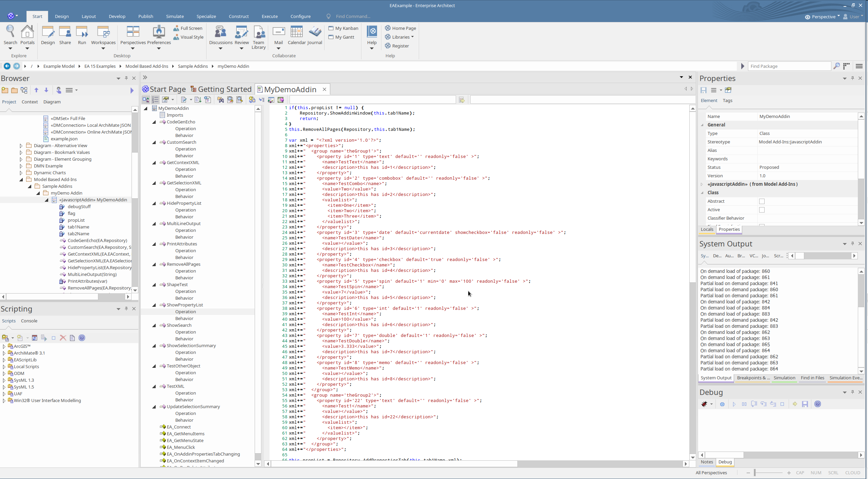Viewport: 868px width, 479px height.
Task: Check the My Kanban checkbox
Action: click(x=331, y=28)
